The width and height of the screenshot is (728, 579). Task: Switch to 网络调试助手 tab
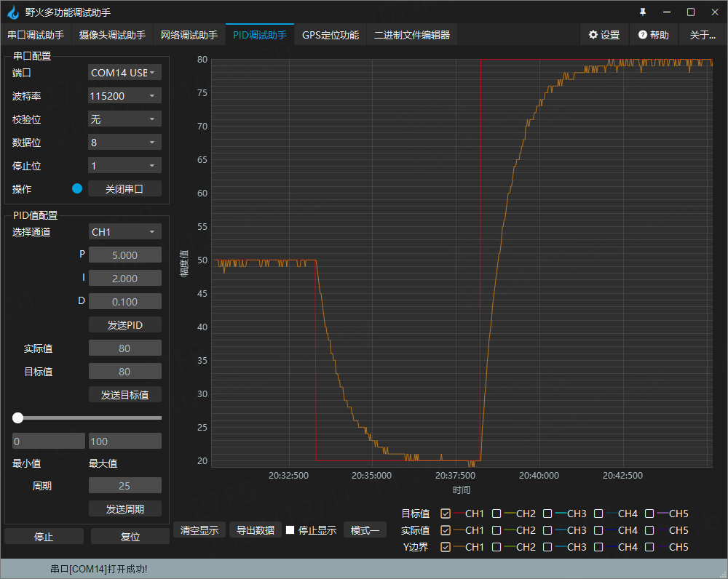tap(189, 35)
